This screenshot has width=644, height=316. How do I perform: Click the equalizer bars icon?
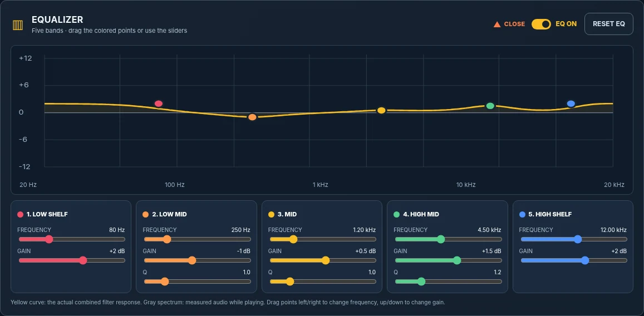(x=18, y=25)
